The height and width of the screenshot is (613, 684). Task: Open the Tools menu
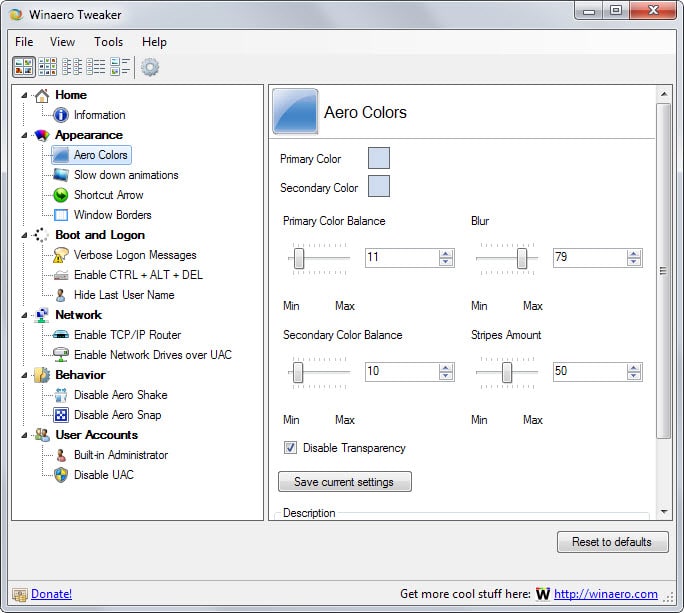point(108,42)
